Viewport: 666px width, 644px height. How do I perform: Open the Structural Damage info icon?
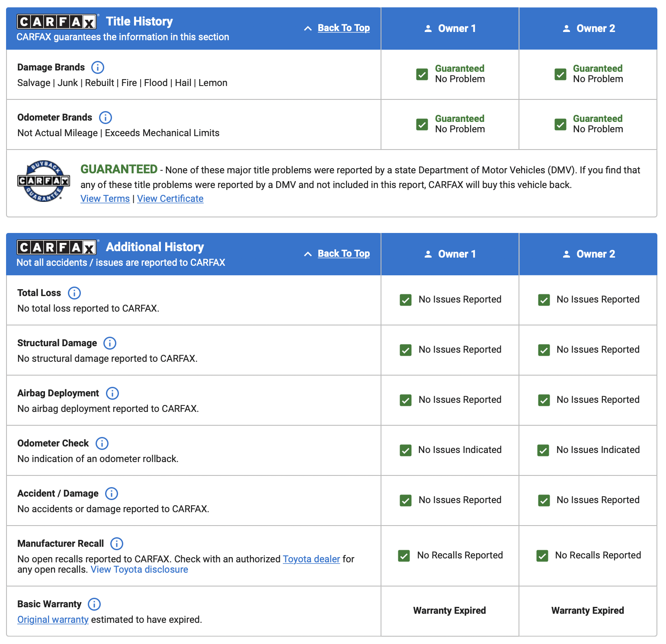pyautogui.click(x=110, y=343)
